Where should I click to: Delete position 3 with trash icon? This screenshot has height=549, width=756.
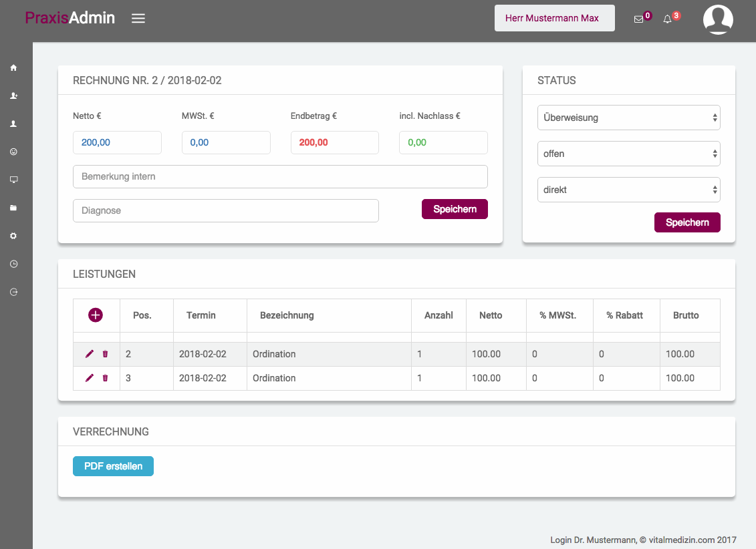[105, 378]
